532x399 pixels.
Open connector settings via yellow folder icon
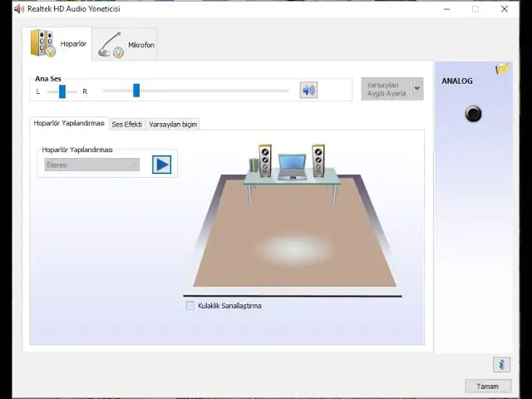(501, 69)
